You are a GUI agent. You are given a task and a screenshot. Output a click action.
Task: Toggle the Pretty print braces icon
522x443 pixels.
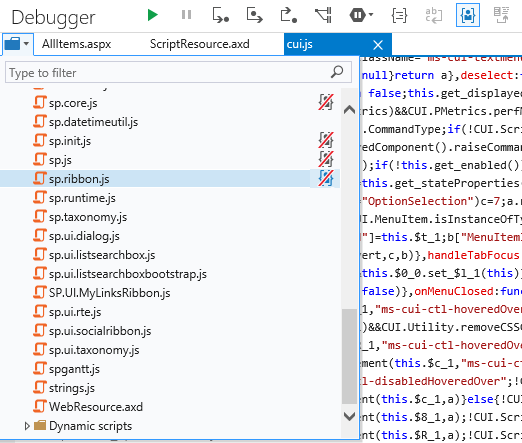click(x=399, y=15)
